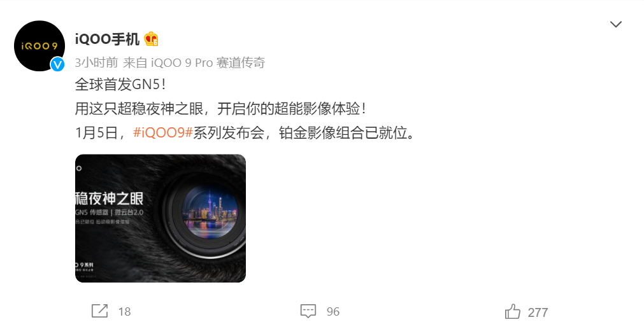The image size is (644, 329).
Task: Expand the post options chevron menu
Action: click(x=616, y=24)
